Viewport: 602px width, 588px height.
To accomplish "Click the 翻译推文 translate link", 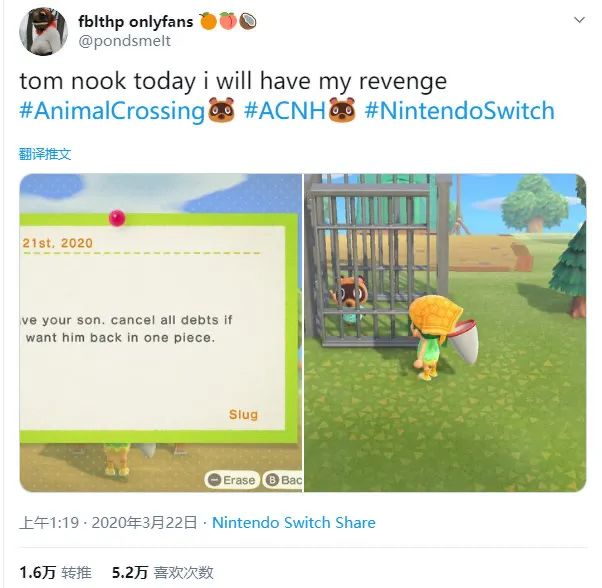I will pyautogui.click(x=45, y=154).
